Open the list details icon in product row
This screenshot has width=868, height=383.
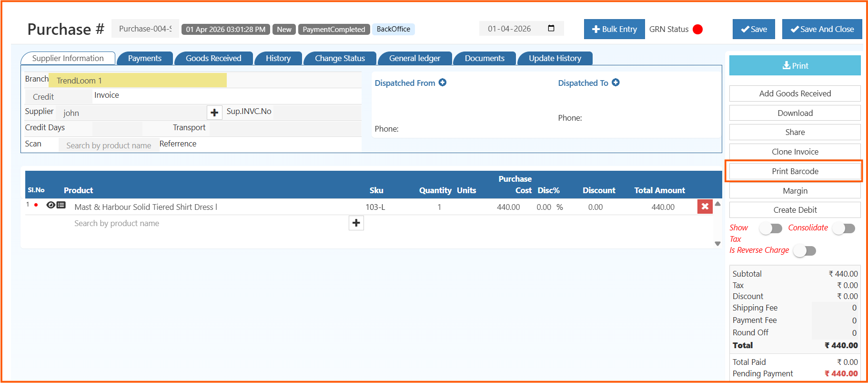tap(61, 205)
